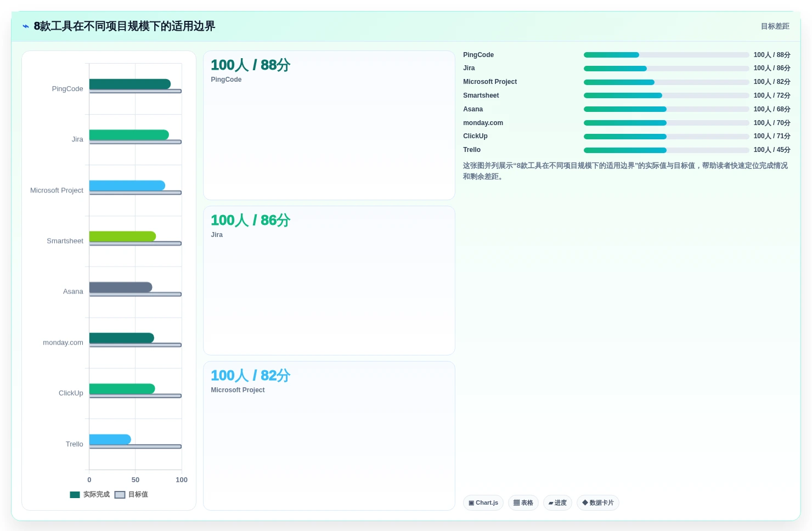Click the 100人 / 72分 value for Smartsheet
The width and height of the screenshot is (812, 531).
(772, 95)
